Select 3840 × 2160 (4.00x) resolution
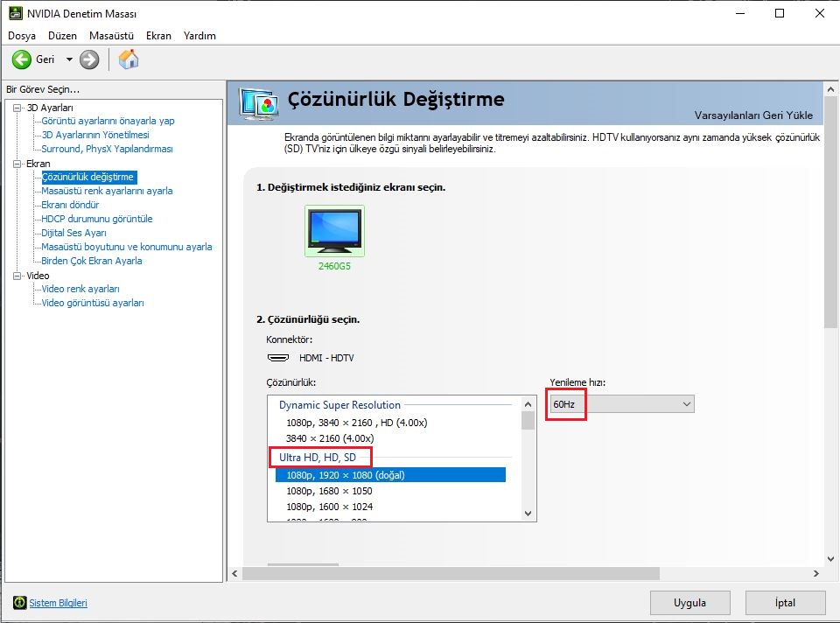Screen dimensions: 840x623 coord(330,438)
